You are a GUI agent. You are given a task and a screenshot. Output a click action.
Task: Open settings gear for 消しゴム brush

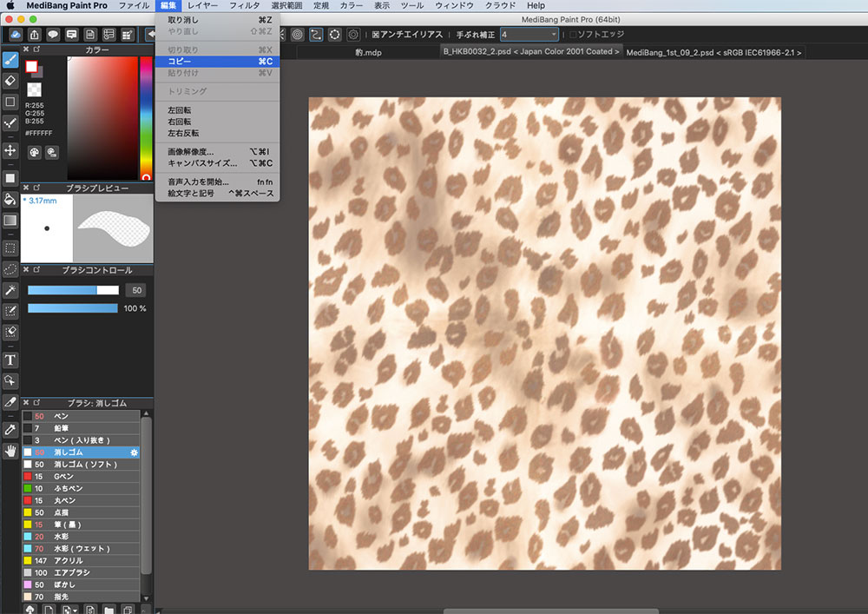click(134, 452)
